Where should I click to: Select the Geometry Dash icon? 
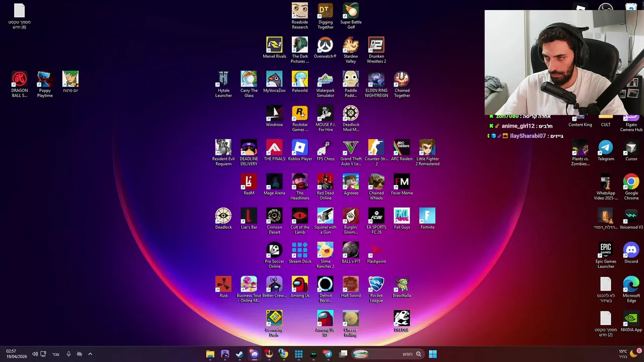click(274, 324)
